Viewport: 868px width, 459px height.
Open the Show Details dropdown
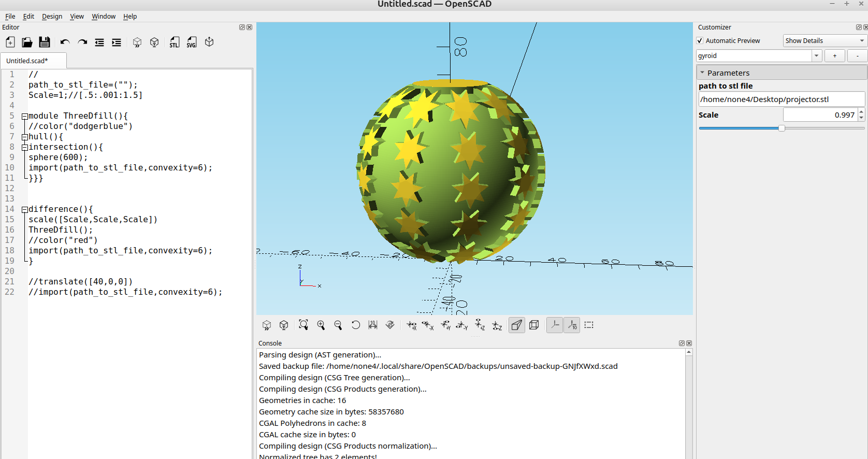pos(824,40)
